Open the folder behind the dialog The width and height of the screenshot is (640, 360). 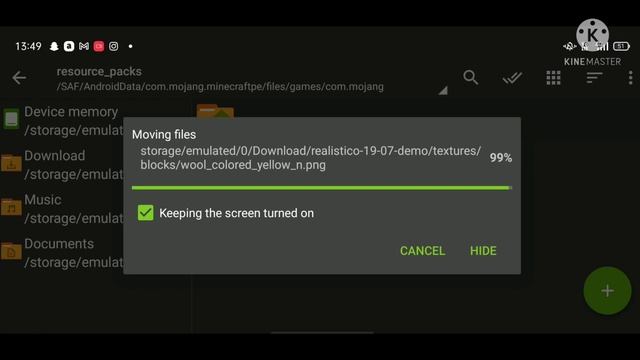pyautogui.click(x=215, y=111)
